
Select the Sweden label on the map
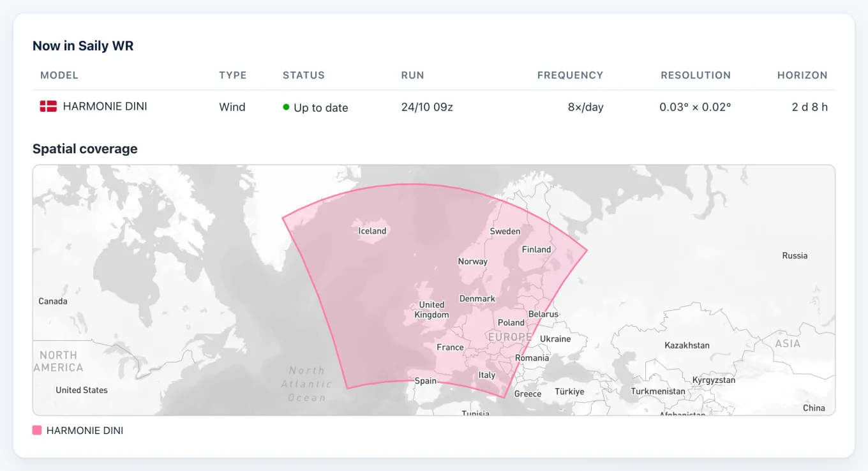click(505, 231)
